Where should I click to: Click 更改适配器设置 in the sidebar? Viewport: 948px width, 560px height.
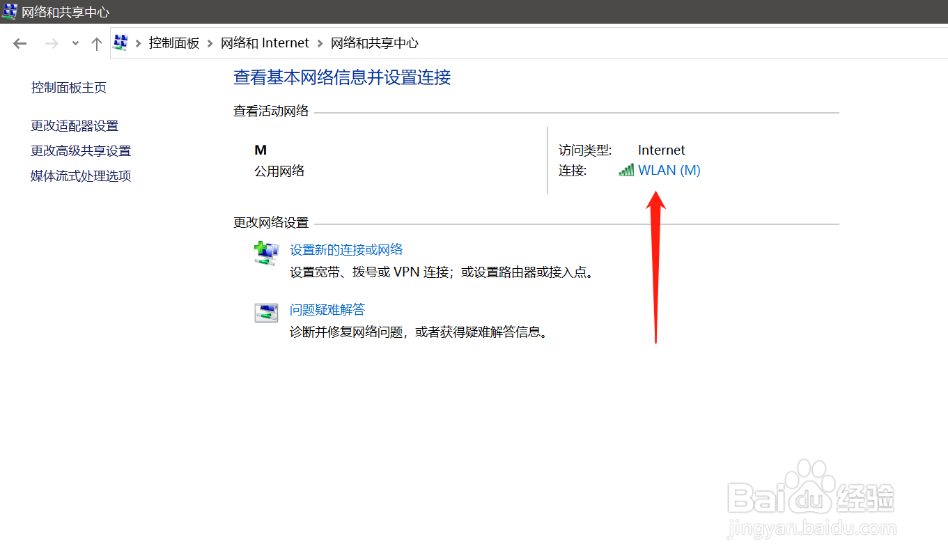[x=75, y=125]
